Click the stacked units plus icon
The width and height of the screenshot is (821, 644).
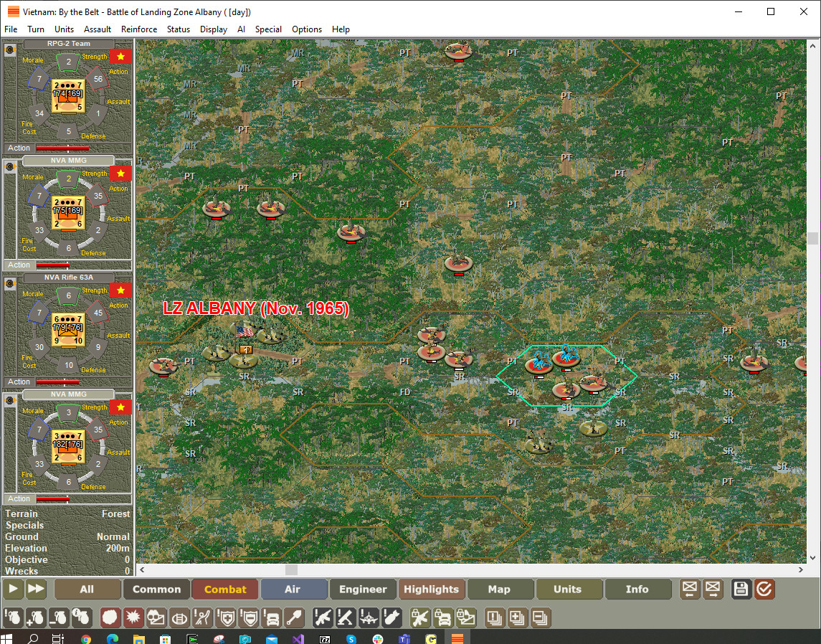(517, 617)
